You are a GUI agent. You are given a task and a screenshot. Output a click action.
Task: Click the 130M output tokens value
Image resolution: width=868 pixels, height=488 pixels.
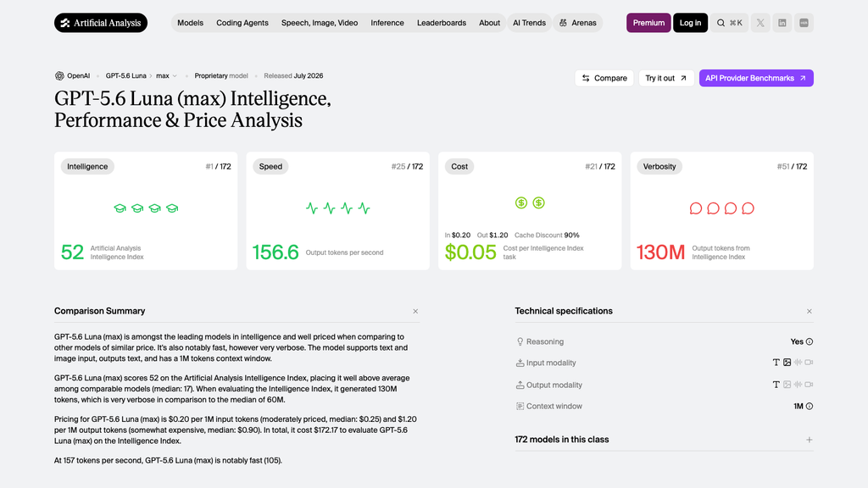[x=660, y=252]
